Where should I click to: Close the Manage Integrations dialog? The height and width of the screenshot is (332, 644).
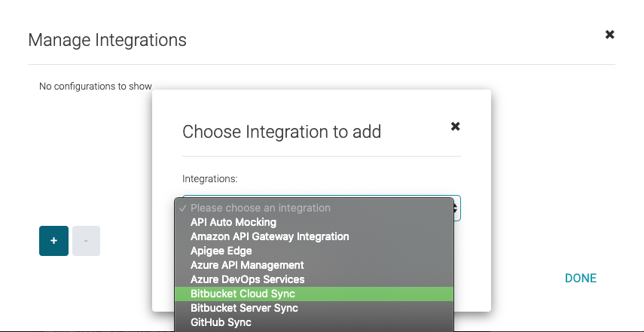click(609, 35)
